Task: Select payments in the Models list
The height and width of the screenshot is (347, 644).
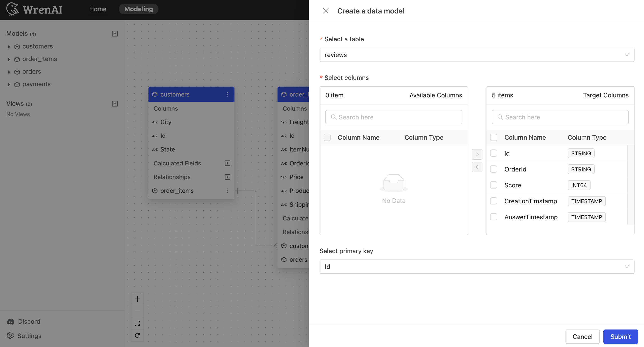Action: point(37,84)
